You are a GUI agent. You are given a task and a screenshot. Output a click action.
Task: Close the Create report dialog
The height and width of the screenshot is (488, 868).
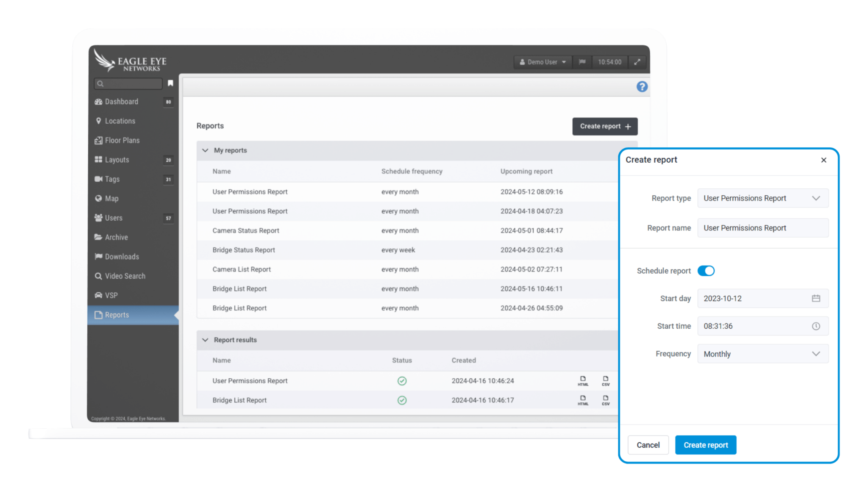(823, 160)
